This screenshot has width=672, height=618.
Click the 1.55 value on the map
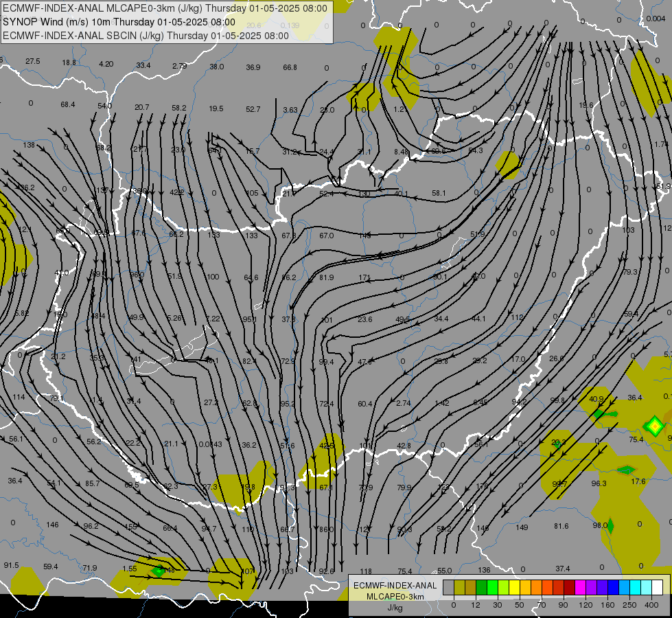point(130,569)
